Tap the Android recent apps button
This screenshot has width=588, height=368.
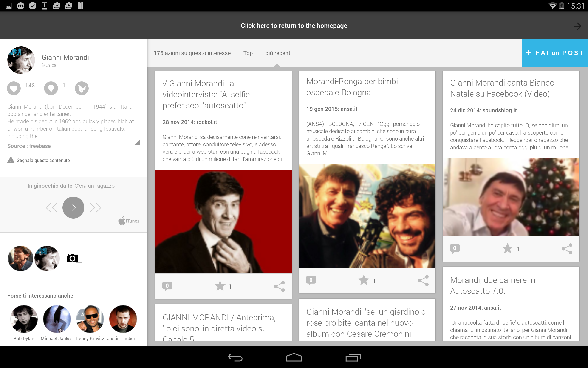click(353, 357)
